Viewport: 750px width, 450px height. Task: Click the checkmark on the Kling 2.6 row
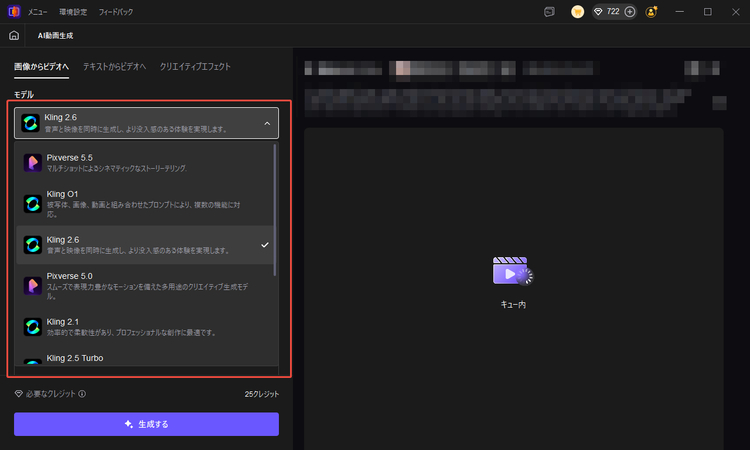tap(265, 245)
